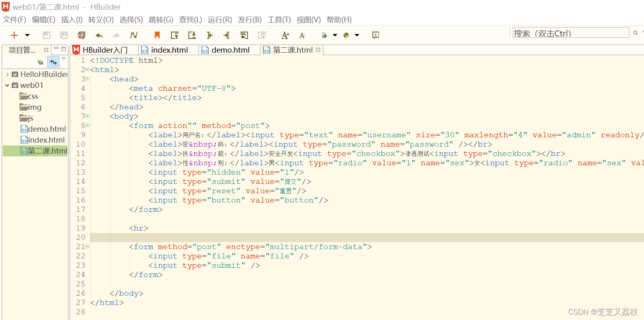Viewport: 644px width, 320px height.
Task: Click the go forward edit location icon
Action: 262,35
